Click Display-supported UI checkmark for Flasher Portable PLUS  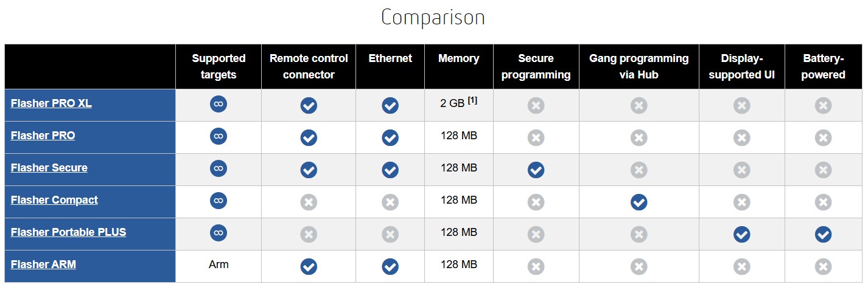point(741,234)
